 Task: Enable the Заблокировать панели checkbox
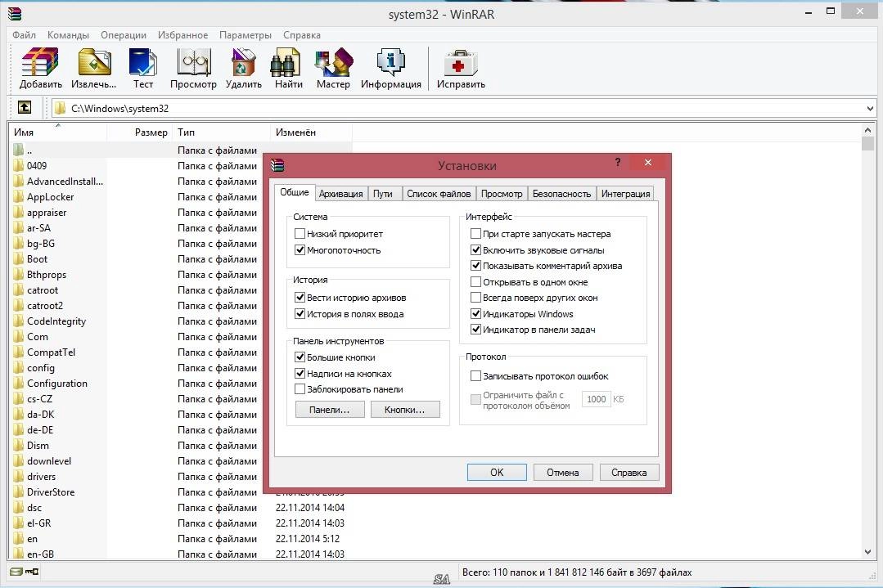[x=300, y=388]
